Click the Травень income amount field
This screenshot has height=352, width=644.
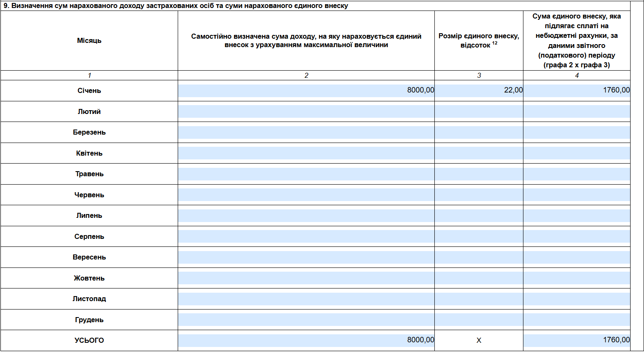306,174
